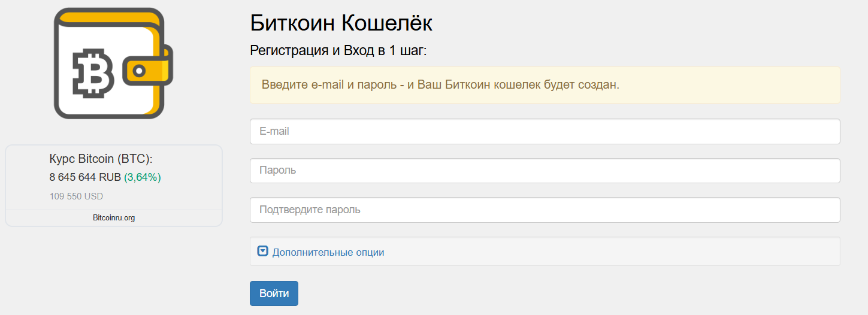Click the blue arrow icon beside Дополнительные опции

click(x=262, y=252)
